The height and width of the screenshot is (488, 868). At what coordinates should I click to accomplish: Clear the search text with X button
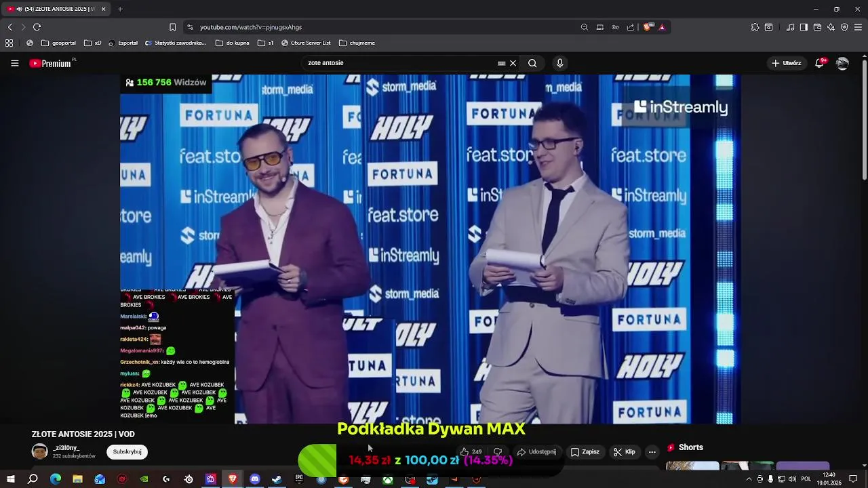pyautogui.click(x=513, y=63)
